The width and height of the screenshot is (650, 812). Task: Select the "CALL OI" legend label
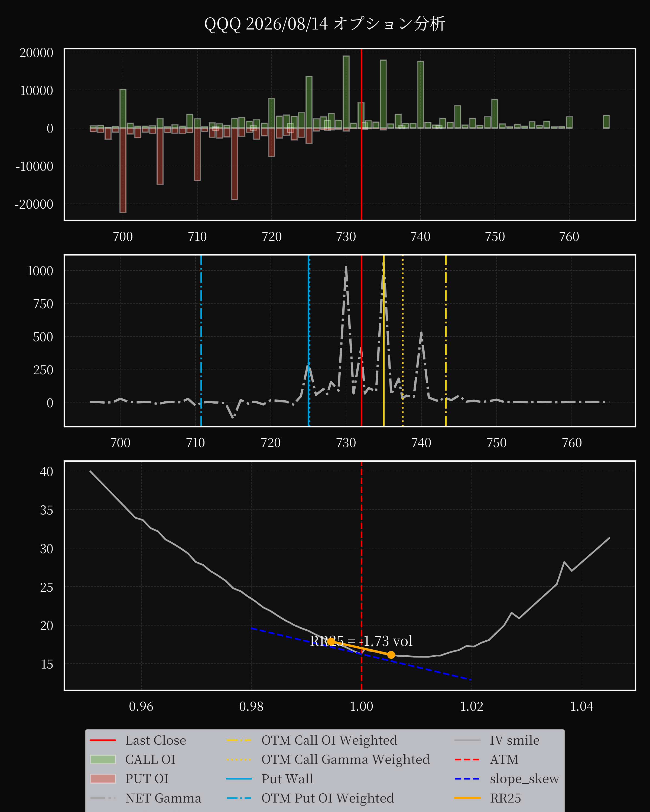(x=150, y=759)
